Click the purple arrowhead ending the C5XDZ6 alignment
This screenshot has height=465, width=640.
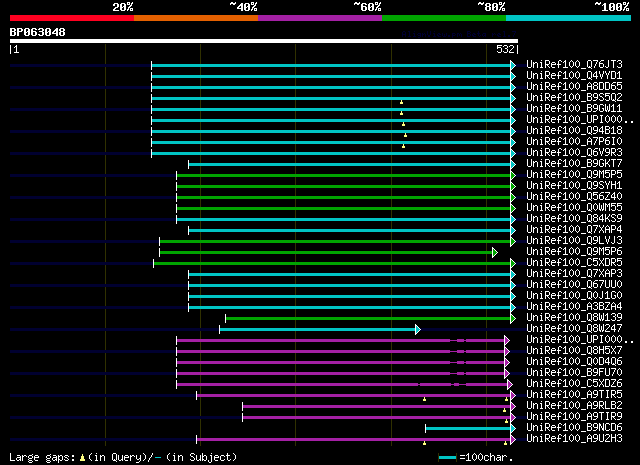pos(509,384)
